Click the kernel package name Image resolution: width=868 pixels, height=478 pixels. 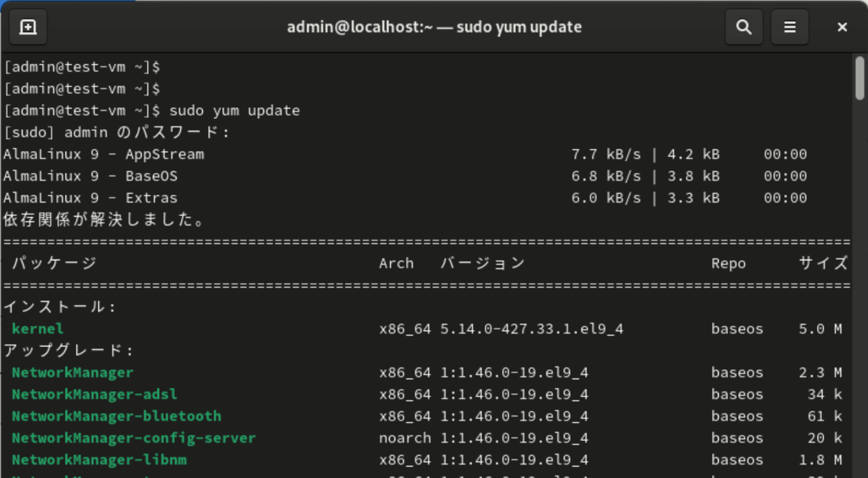(38, 329)
